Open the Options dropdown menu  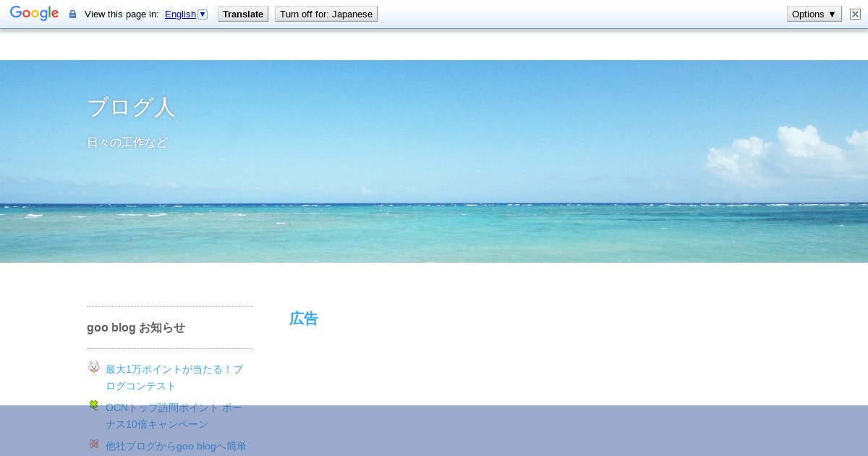(814, 14)
